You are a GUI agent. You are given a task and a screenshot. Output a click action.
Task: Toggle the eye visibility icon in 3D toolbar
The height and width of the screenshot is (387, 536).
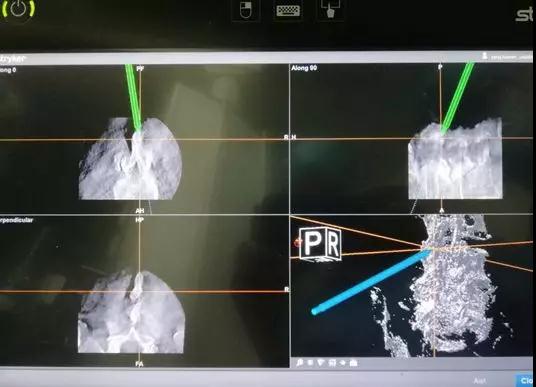[x=343, y=362]
